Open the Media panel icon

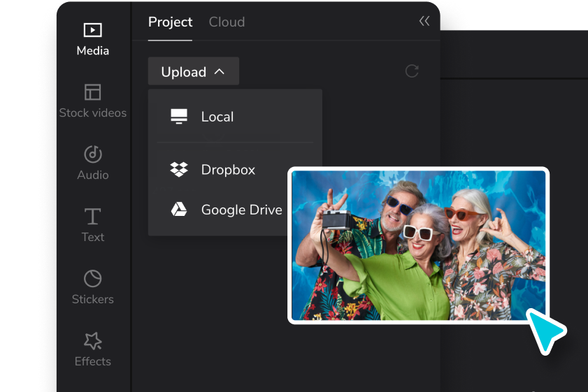[92, 30]
